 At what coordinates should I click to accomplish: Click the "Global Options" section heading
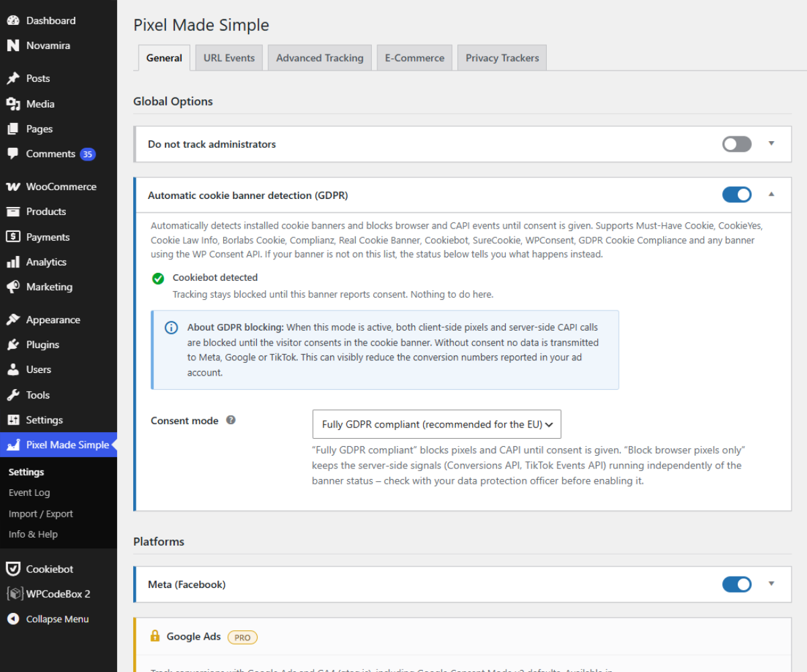[173, 101]
